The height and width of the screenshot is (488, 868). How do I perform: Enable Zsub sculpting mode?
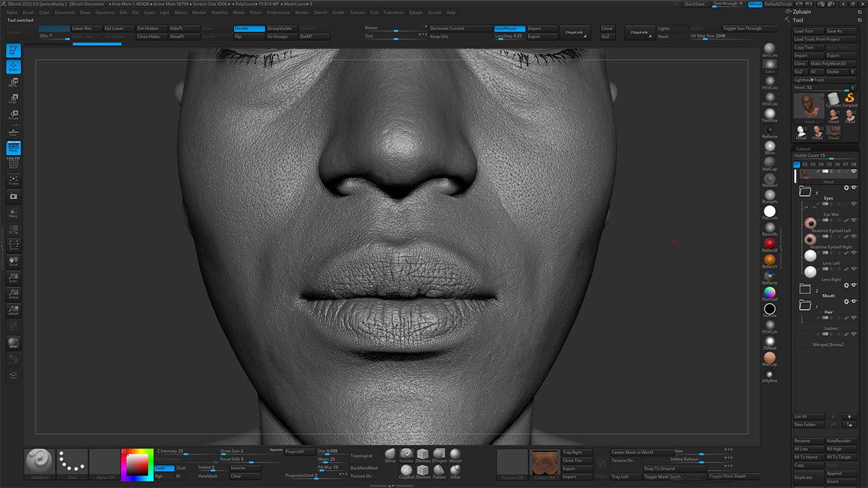pyautogui.click(x=182, y=468)
